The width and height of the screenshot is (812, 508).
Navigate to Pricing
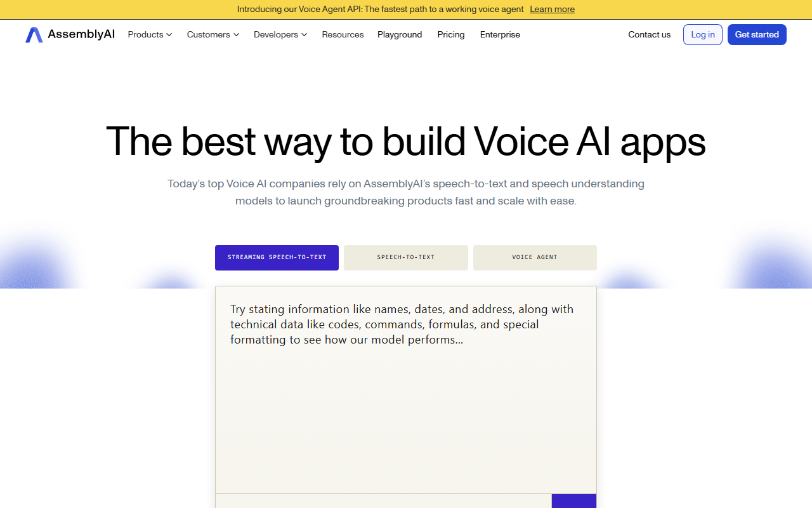[x=451, y=35]
